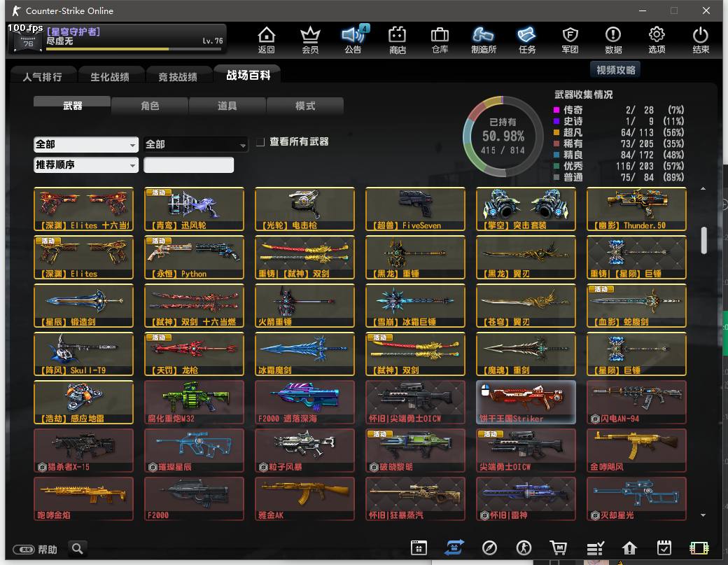Screen dimensions: 728x565
Task: Open the 任务 missions icon
Action: [527, 39]
